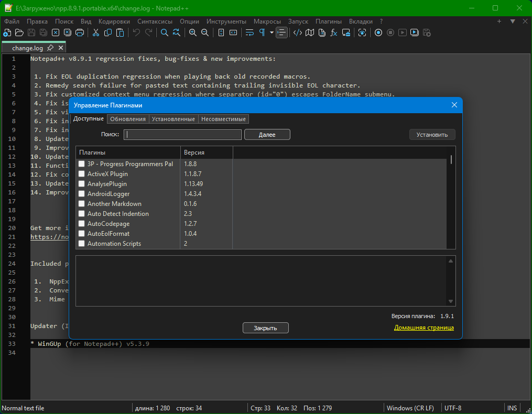
Task: Open the Function List fx icon
Action: coord(333,32)
